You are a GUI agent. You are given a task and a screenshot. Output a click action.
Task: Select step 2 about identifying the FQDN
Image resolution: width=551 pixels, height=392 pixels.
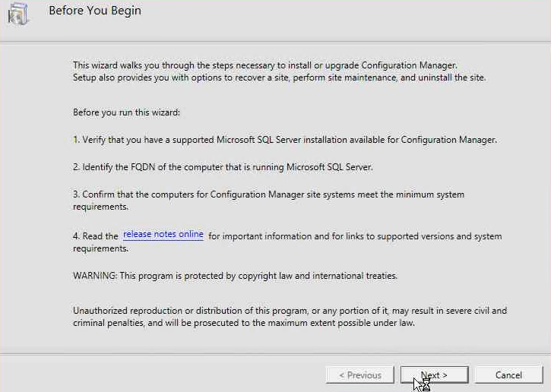[223, 167]
